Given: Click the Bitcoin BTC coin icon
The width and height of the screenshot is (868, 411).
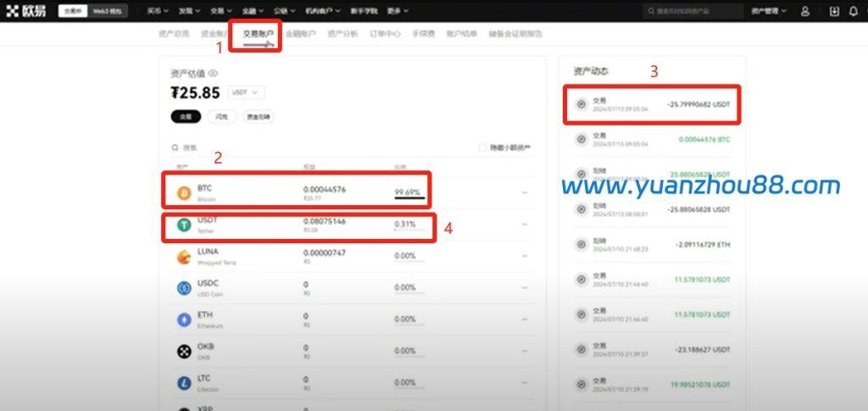Looking at the screenshot, I should [x=183, y=192].
